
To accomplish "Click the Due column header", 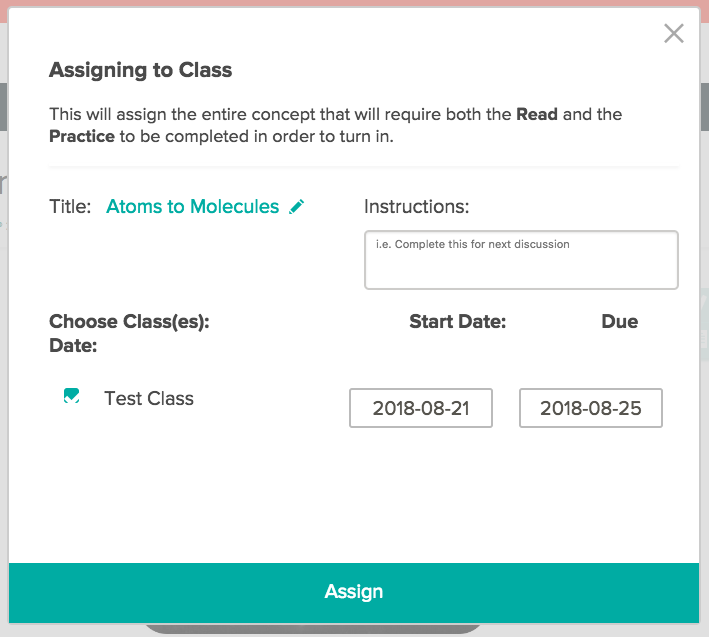I will (620, 322).
